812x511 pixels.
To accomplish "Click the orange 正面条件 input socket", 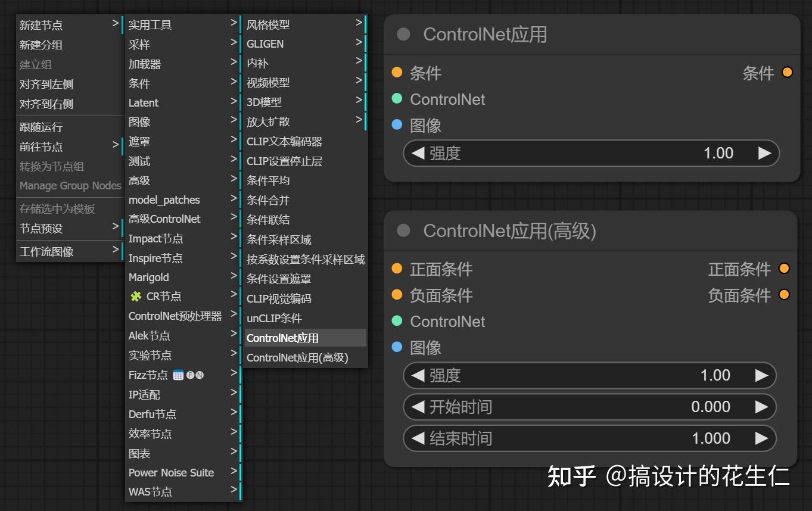I will pyautogui.click(x=397, y=269).
